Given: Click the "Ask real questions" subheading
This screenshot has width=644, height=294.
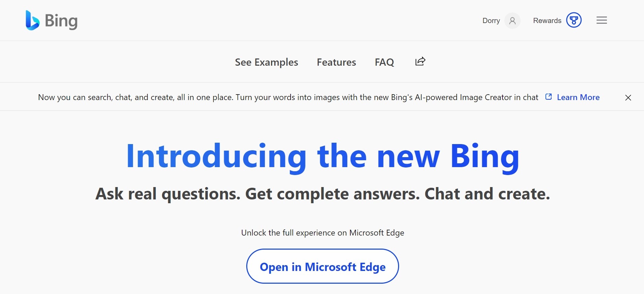Looking at the screenshot, I should [323, 194].
